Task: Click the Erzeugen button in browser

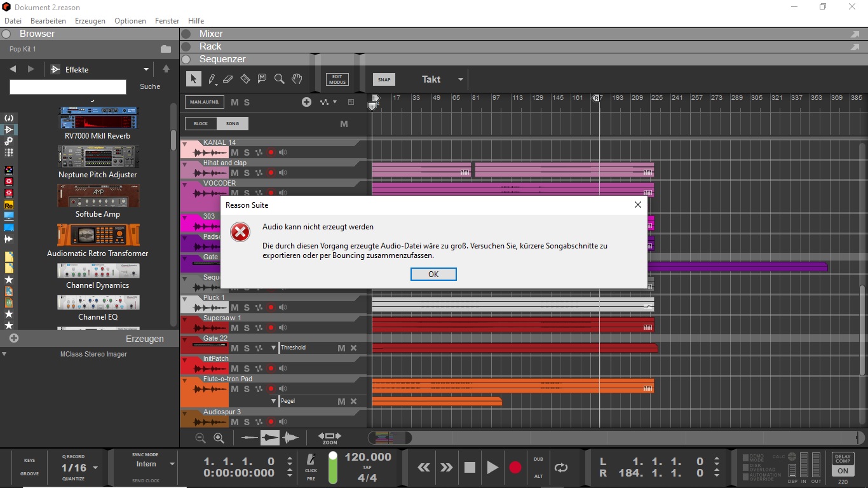Action: [x=144, y=339]
